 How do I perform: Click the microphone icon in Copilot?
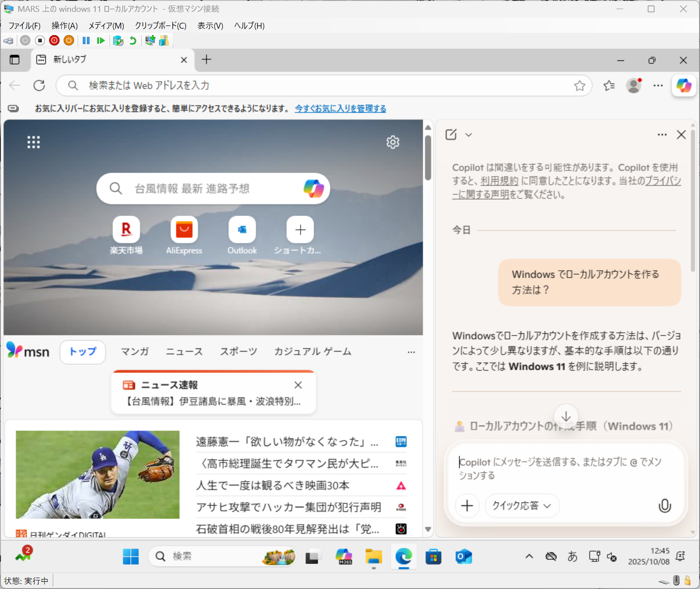(x=665, y=506)
